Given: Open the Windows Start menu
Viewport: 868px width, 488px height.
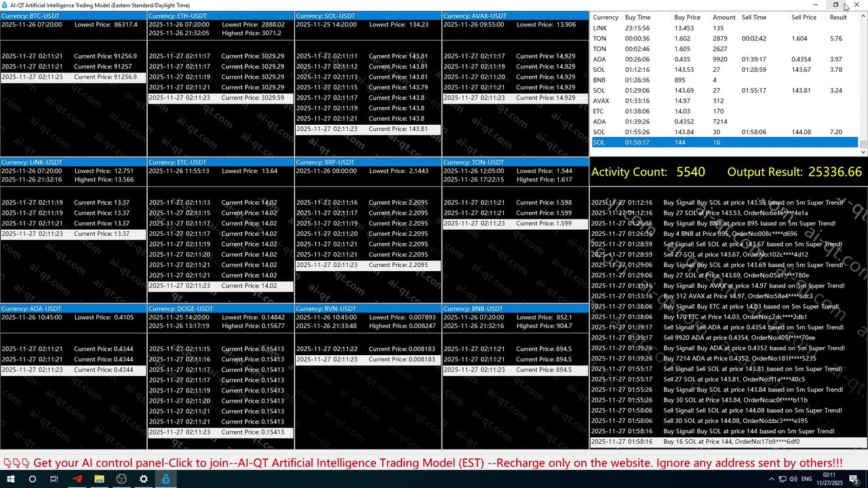Looking at the screenshot, I should [x=10, y=479].
